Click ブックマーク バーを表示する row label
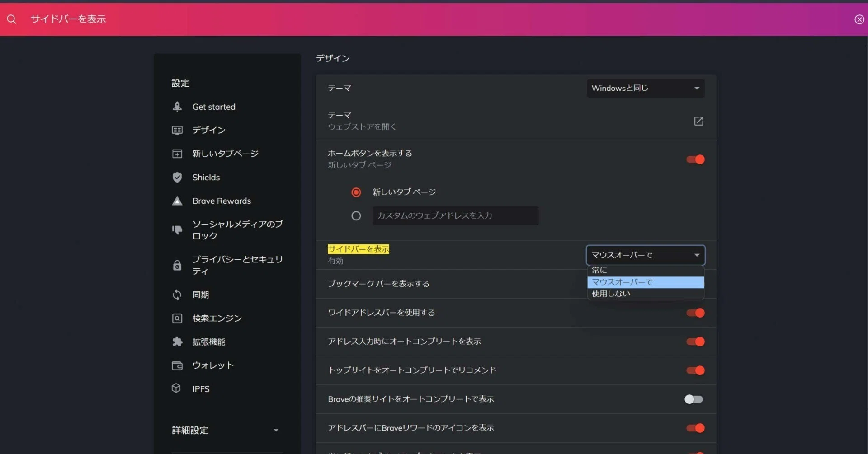868x454 pixels. tap(378, 284)
